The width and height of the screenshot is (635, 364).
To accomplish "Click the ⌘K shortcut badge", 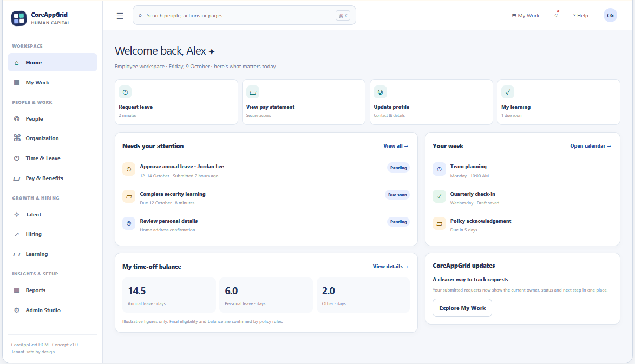I will tap(343, 16).
